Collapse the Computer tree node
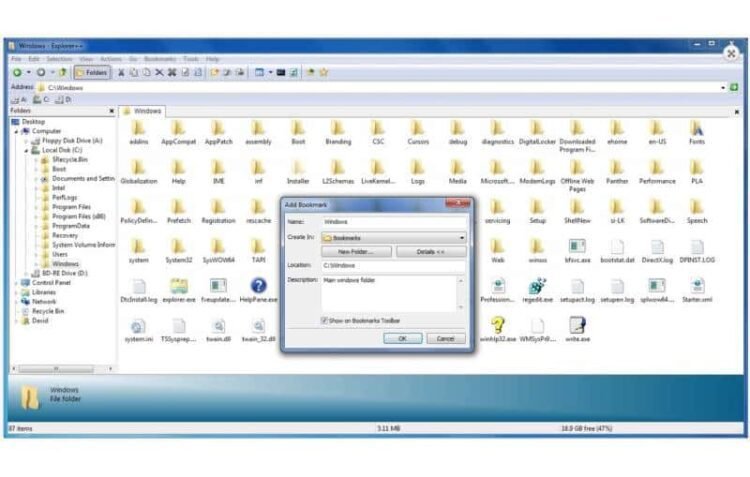This screenshot has width=750, height=477. 16,131
